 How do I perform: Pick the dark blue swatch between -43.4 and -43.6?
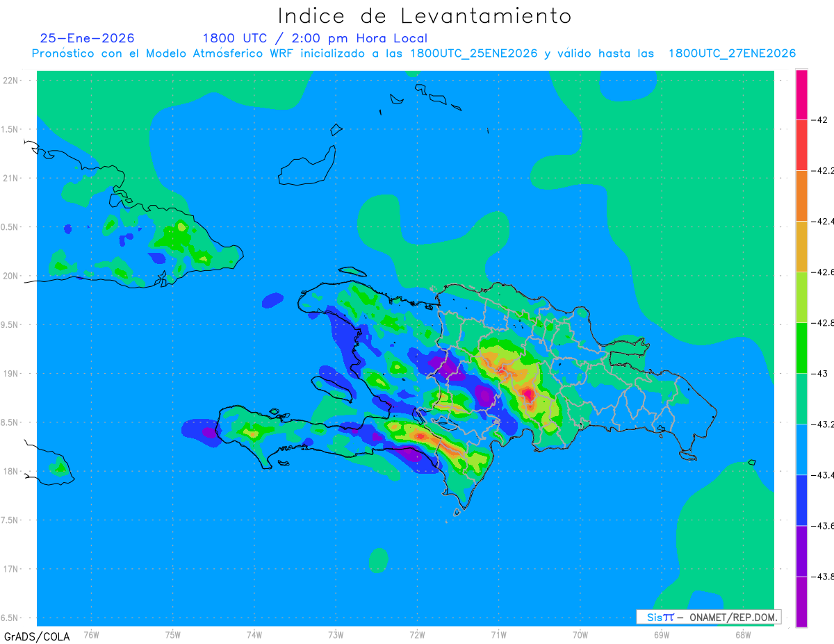pyautogui.click(x=801, y=499)
